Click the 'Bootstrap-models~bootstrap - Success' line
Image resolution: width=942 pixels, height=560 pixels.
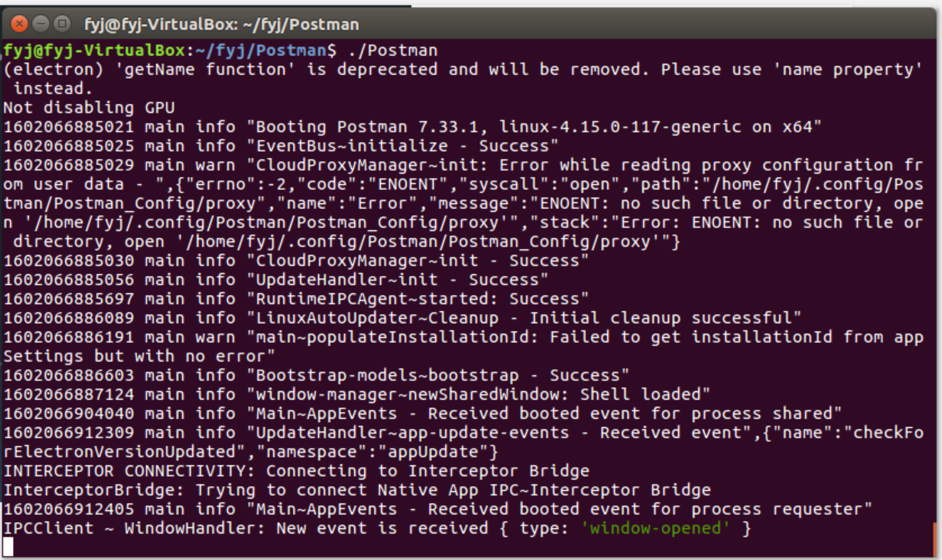316,375
